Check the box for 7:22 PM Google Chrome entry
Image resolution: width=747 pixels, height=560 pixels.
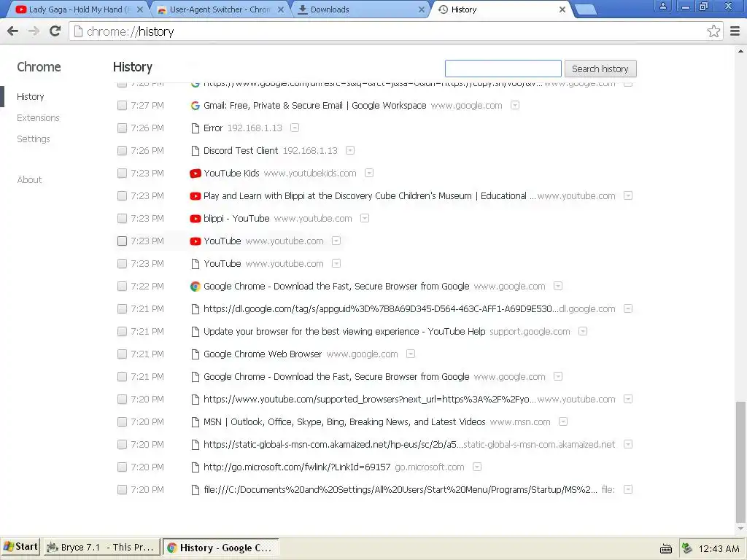pyautogui.click(x=122, y=286)
